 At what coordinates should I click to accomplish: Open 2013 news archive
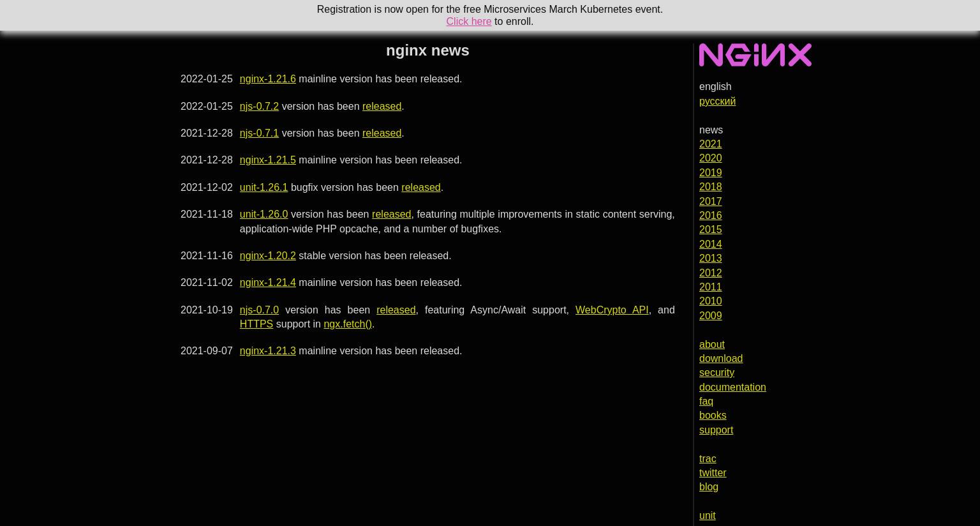[710, 258]
